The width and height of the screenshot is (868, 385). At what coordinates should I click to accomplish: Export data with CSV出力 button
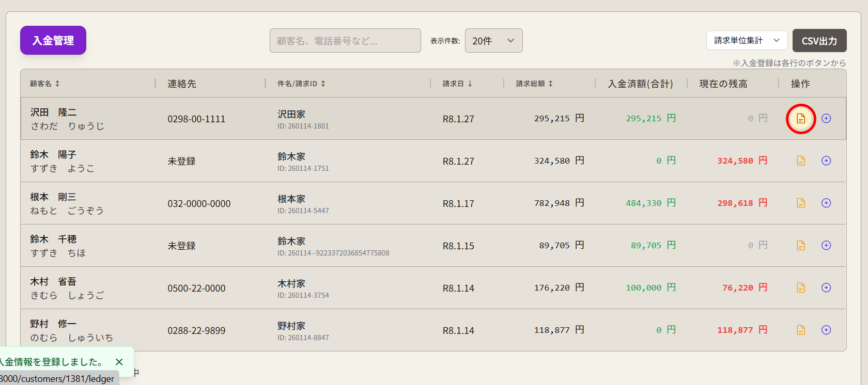pyautogui.click(x=819, y=41)
